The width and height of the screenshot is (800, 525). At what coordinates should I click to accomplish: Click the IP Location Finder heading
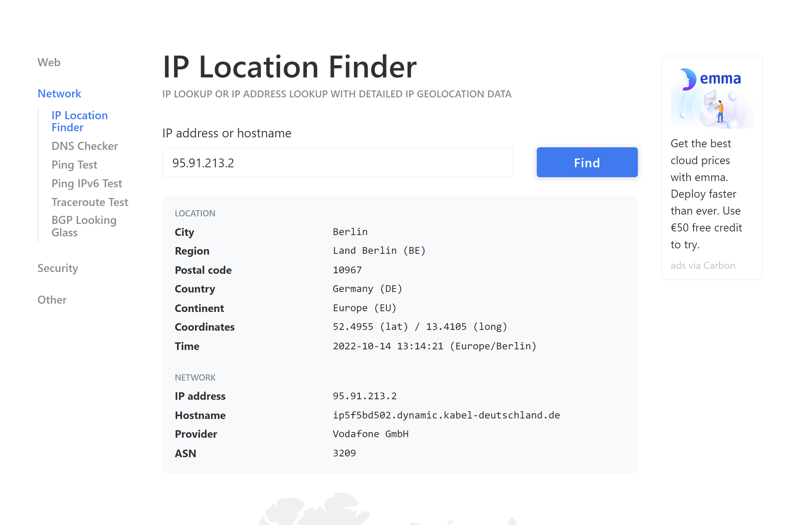(x=289, y=67)
